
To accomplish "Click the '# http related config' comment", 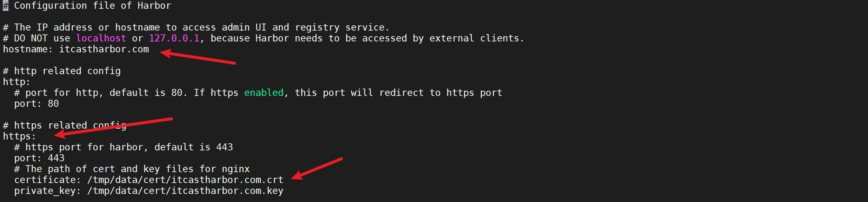I will pyautogui.click(x=62, y=71).
